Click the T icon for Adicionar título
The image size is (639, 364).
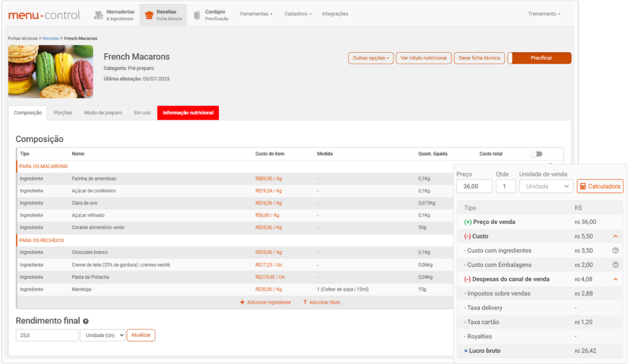[305, 302]
